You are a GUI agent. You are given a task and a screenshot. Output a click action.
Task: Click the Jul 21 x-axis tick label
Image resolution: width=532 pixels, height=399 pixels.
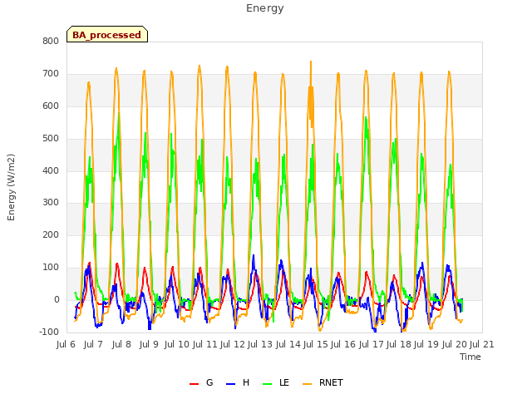pyautogui.click(x=482, y=344)
